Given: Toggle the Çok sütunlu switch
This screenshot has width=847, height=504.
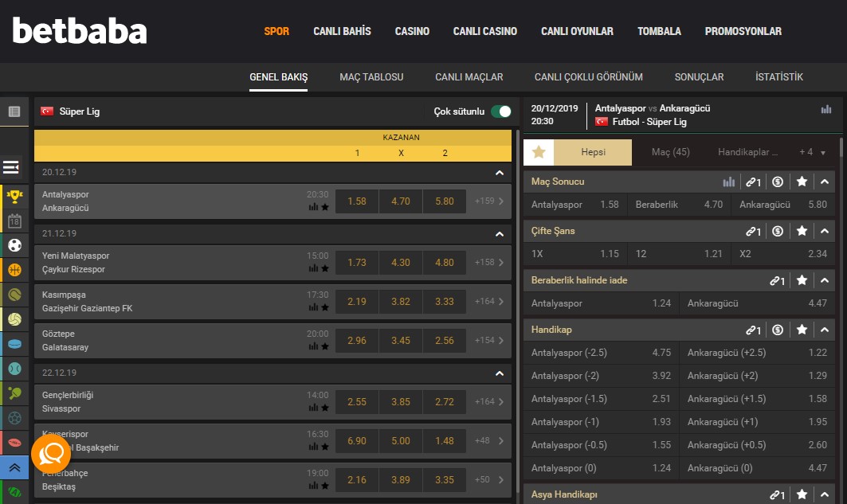Looking at the screenshot, I should [500, 111].
